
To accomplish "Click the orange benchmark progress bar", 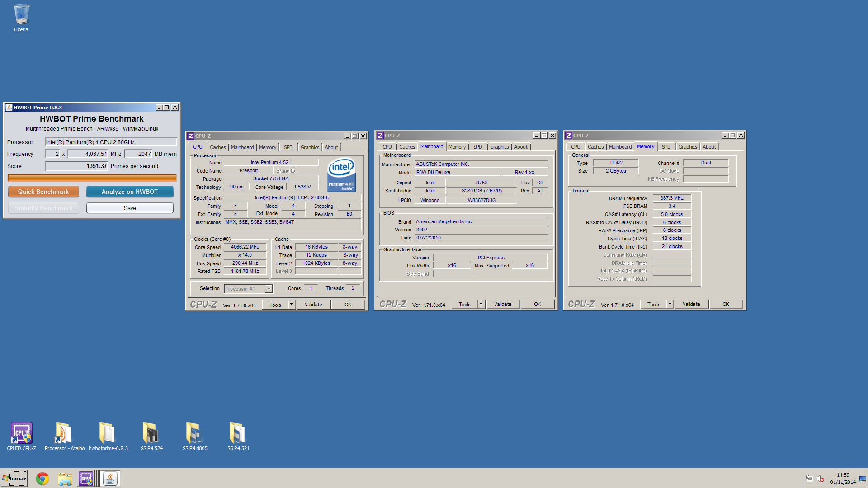I will tap(92, 178).
